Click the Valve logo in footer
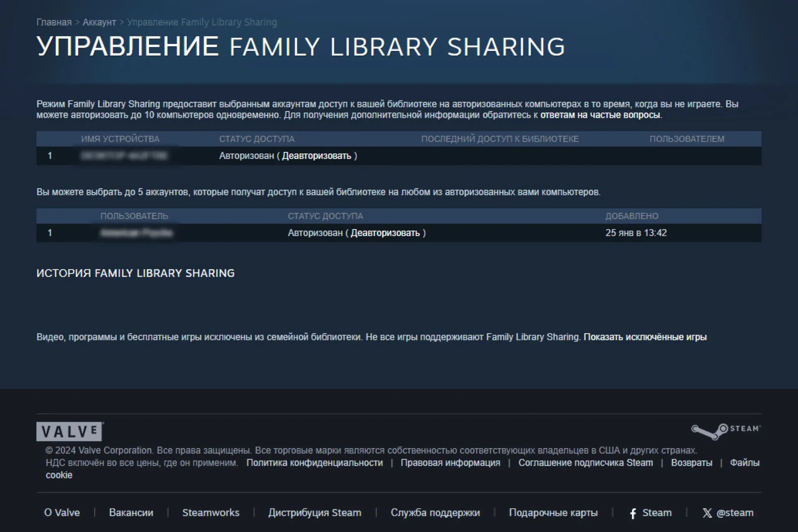This screenshot has height=532, width=798. point(70,431)
